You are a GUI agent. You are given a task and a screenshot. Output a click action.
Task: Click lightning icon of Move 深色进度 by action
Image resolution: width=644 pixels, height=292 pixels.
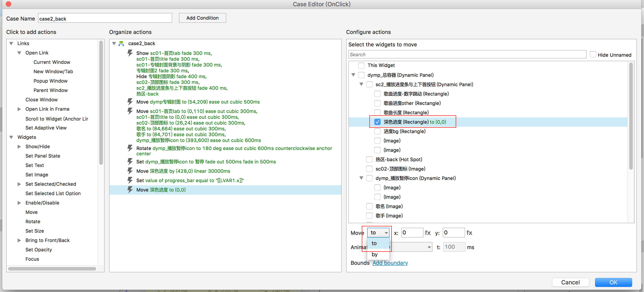pos(130,171)
